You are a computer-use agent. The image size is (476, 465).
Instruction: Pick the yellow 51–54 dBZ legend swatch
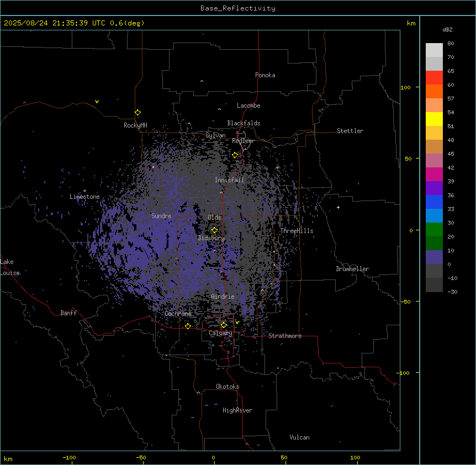point(434,119)
